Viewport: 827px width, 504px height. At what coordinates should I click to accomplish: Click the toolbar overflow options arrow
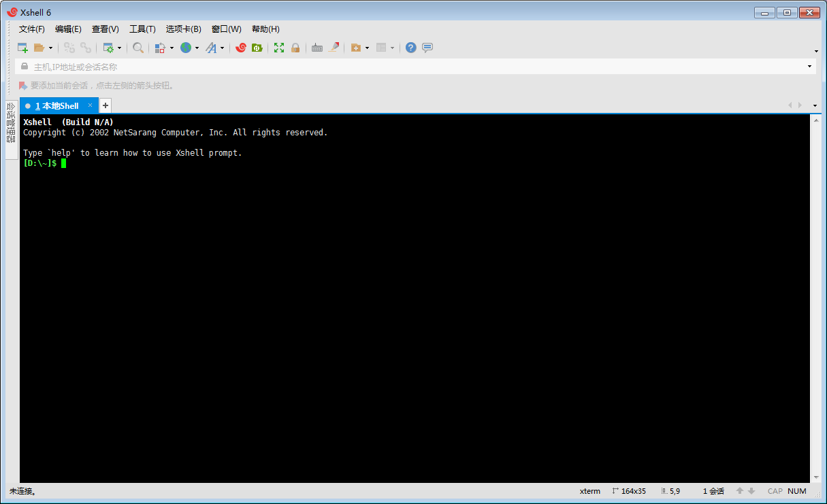point(816,51)
